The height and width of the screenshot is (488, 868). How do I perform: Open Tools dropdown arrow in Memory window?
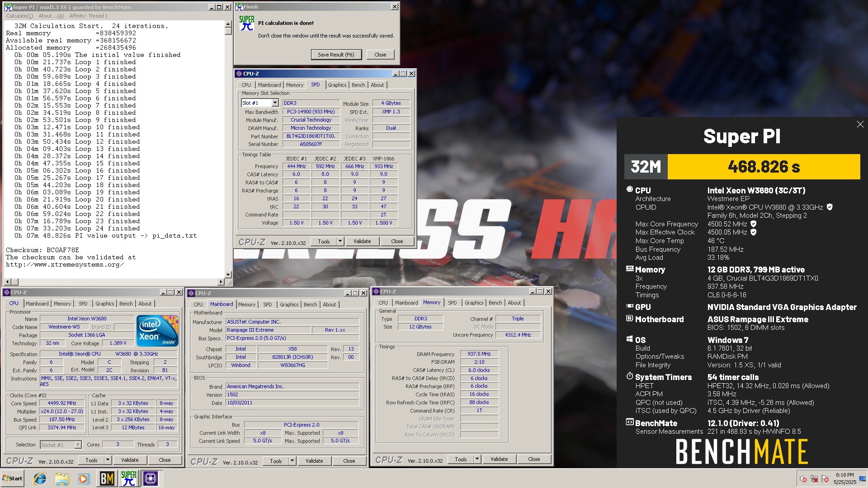click(x=477, y=459)
